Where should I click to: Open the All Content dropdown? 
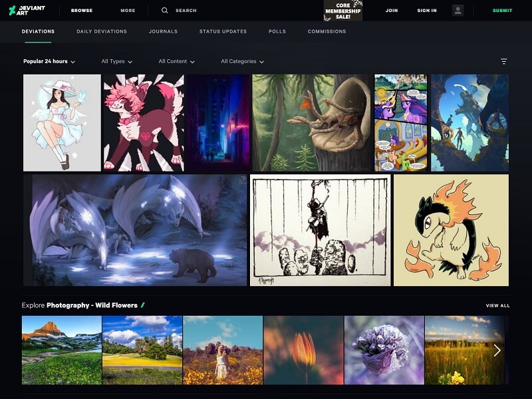(176, 61)
